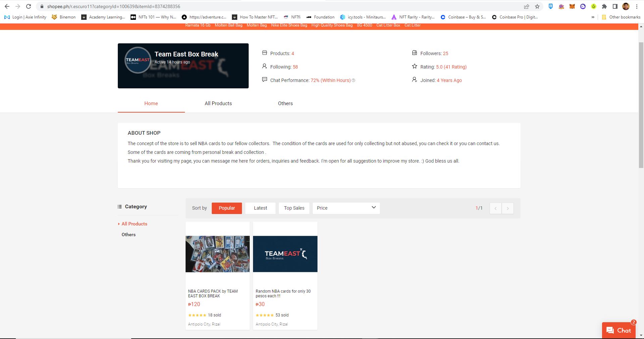Sort products by Latest
Screen dimensions: 644x339
click(260, 208)
